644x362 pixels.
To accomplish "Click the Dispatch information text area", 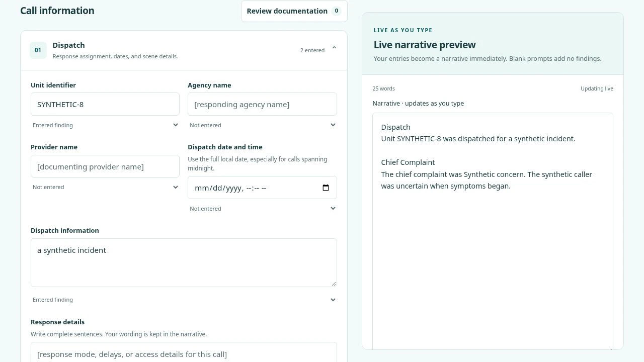I will pyautogui.click(x=184, y=262).
